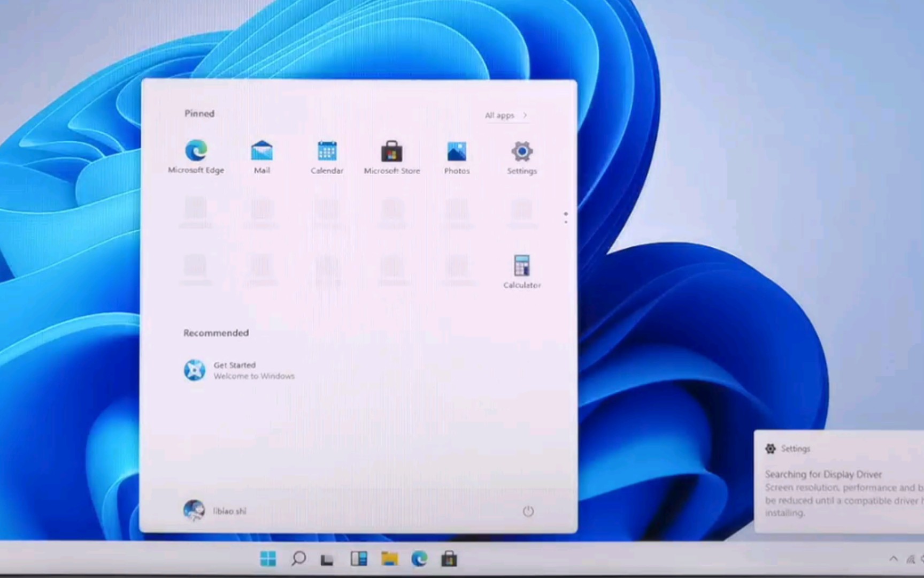Image resolution: width=924 pixels, height=578 pixels.
Task: Expand All apps list
Action: click(x=505, y=115)
